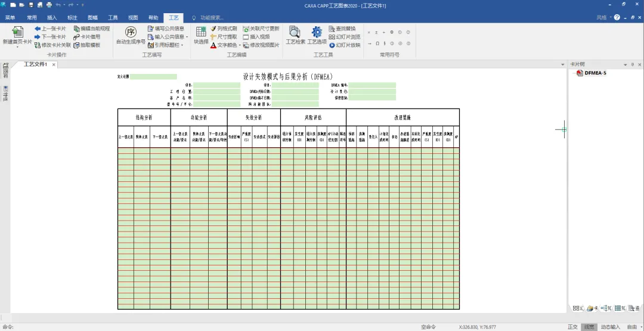The height and width of the screenshot is (331, 644).
Task: Click Insert Video (插入视频)
Action: (x=256, y=37)
